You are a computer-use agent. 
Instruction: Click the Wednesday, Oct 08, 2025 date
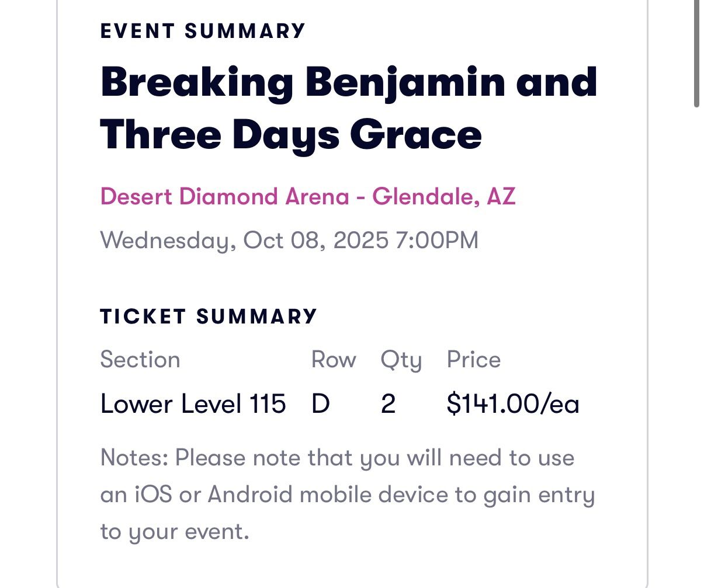pos(244,241)
